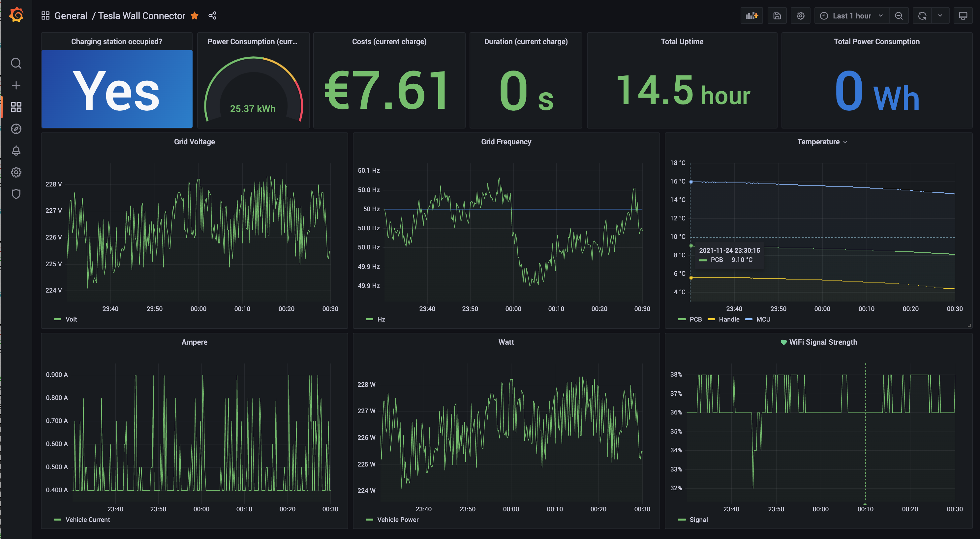Open the Alerting bell icon
Screen dimensions: 980x539
pos(16,151)
